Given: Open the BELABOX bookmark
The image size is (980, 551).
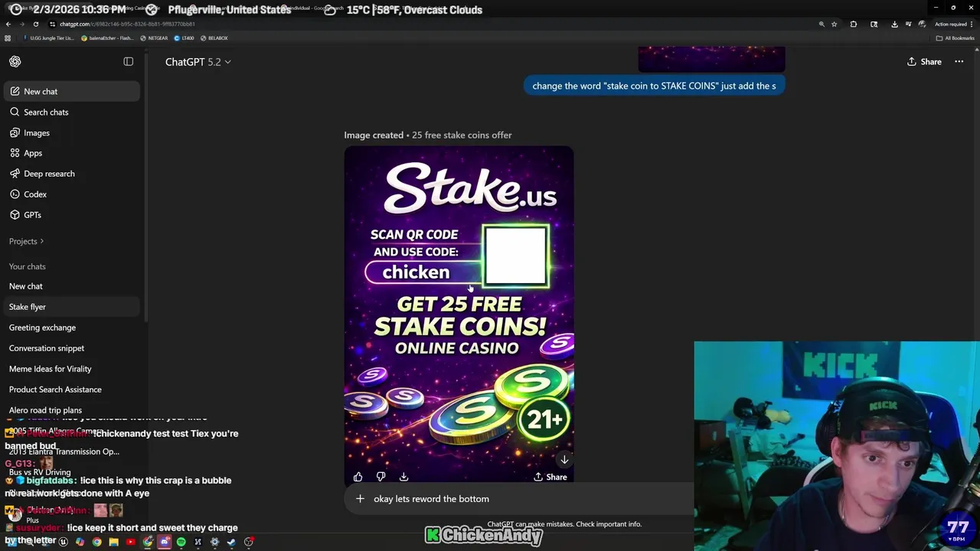Looking at the screenshot, I should click(214, 37).
